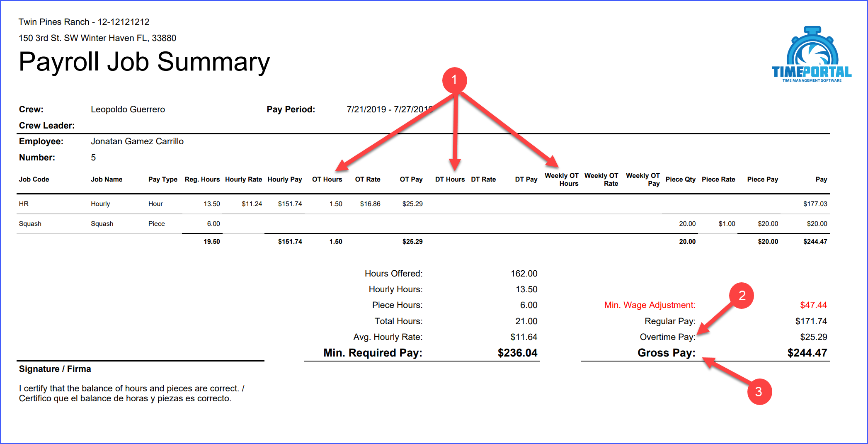The image size is (868, 444).
Task: Click the OT Rate column header
Action: pyautogui.click(x=368, y=180)
